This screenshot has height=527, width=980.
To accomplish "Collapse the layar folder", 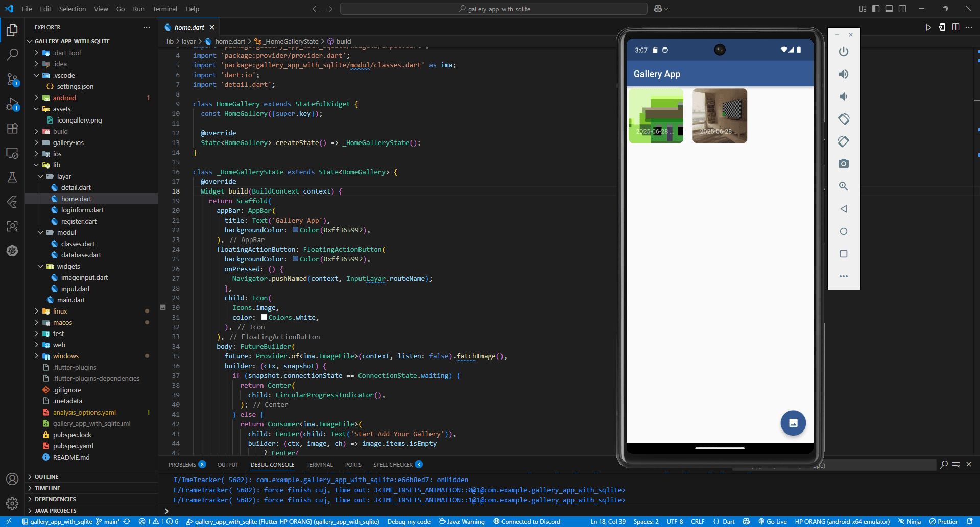I will (64, 176).
